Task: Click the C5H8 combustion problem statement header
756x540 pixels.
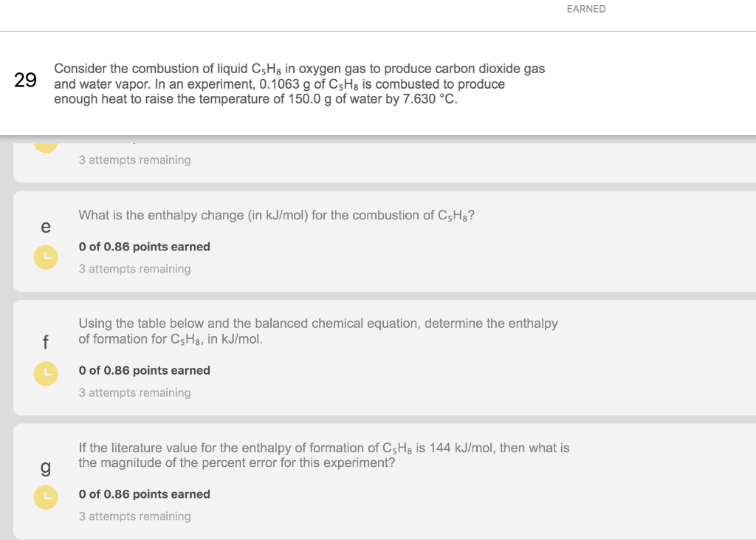Action: [300, 83]
